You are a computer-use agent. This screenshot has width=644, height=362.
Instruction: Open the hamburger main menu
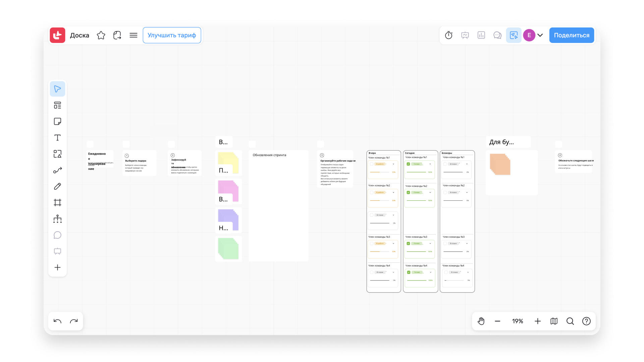[133, 35]
